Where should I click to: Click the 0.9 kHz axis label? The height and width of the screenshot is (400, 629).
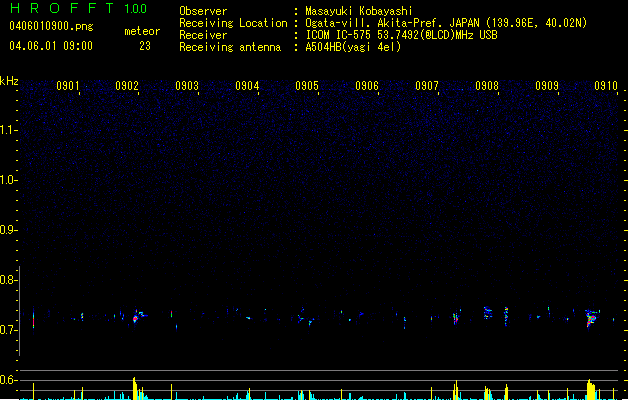pos(8,230)
